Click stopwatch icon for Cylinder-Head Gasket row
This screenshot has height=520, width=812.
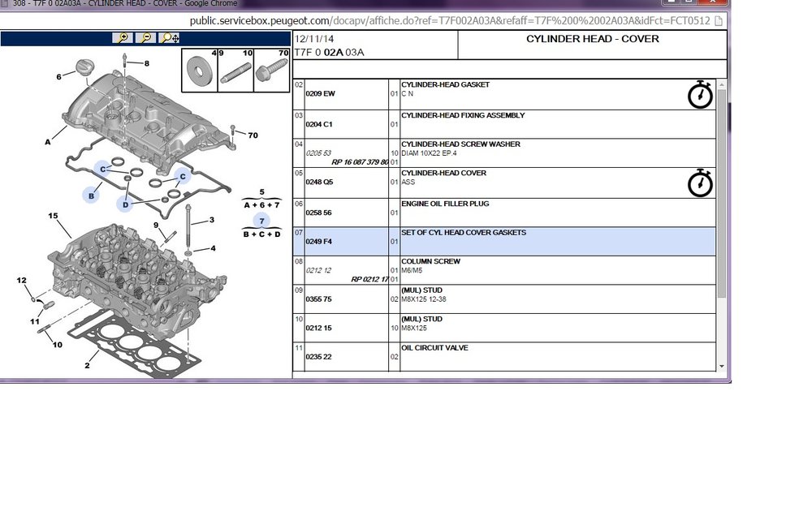coord(700,94)
